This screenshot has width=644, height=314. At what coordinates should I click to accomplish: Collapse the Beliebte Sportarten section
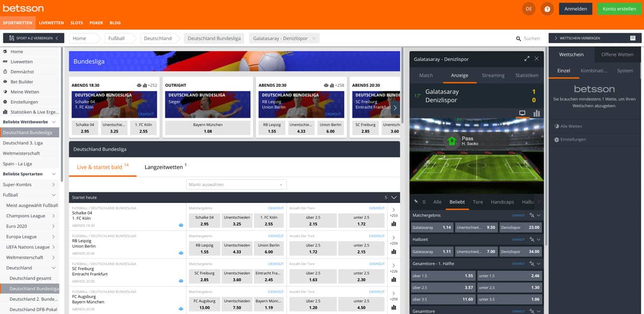[54, 174]
